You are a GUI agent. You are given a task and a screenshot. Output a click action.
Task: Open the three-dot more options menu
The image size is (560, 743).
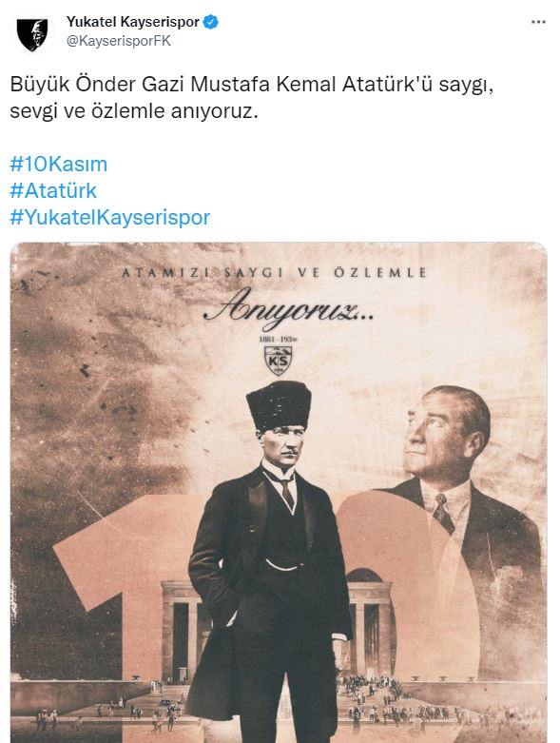point(538,22)
